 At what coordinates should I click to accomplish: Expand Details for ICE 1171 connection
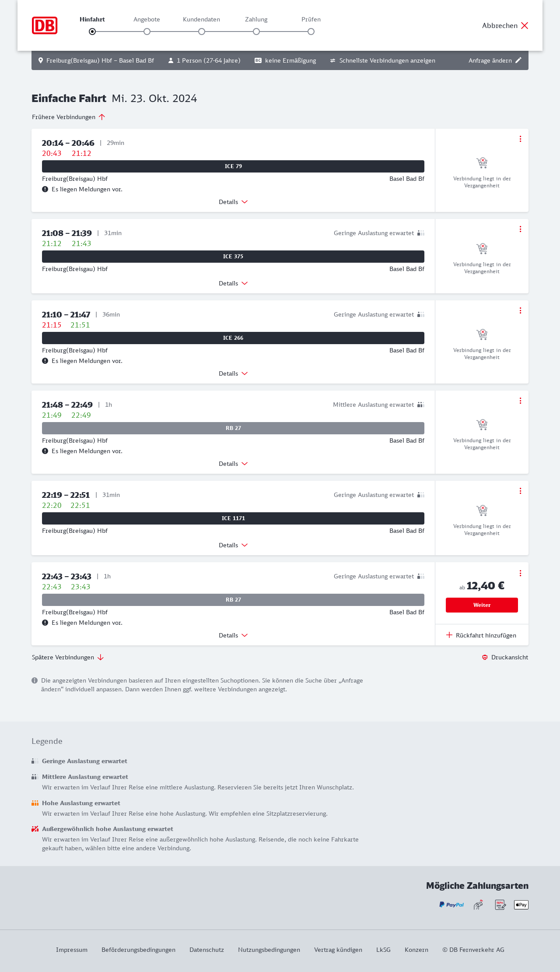pyautogui.click(x=233, y=545)
